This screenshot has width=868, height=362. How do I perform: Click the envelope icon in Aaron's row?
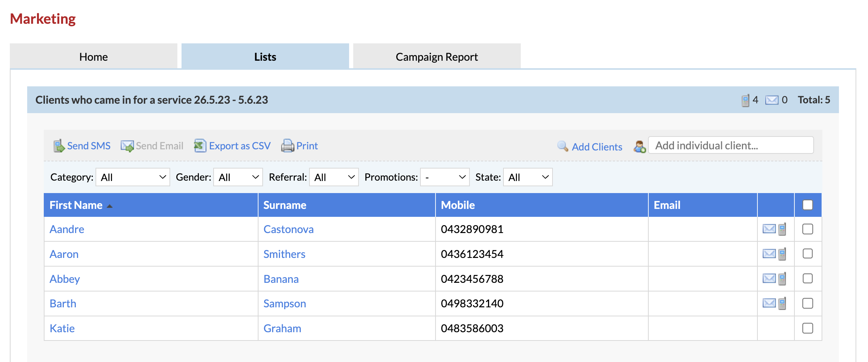pos(769,254)
